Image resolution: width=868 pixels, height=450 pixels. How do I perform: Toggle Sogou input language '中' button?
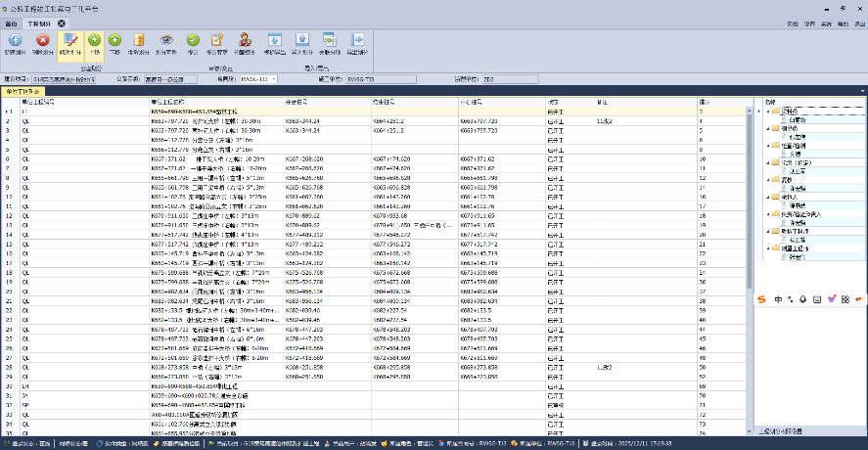click(776, 298)
